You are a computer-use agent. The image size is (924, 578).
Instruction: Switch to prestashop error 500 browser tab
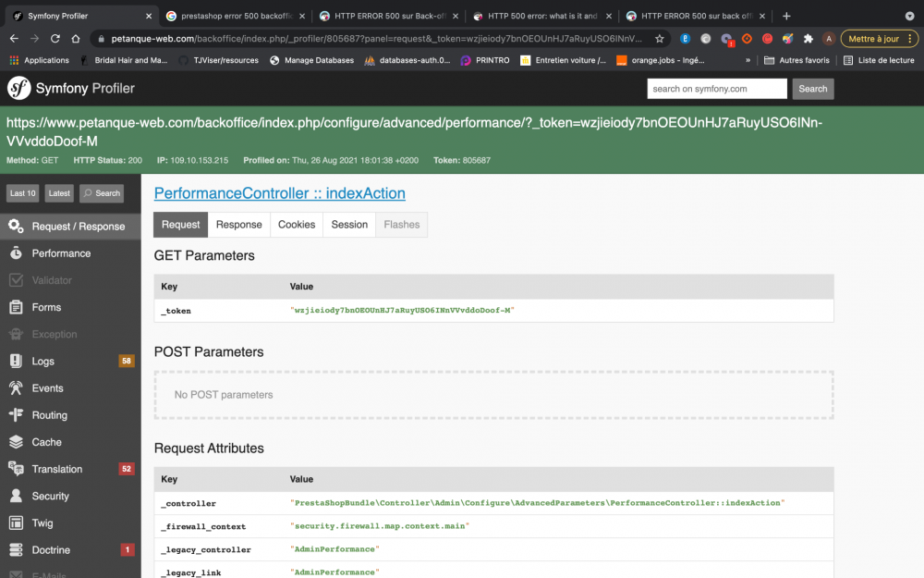coord(236,16)
